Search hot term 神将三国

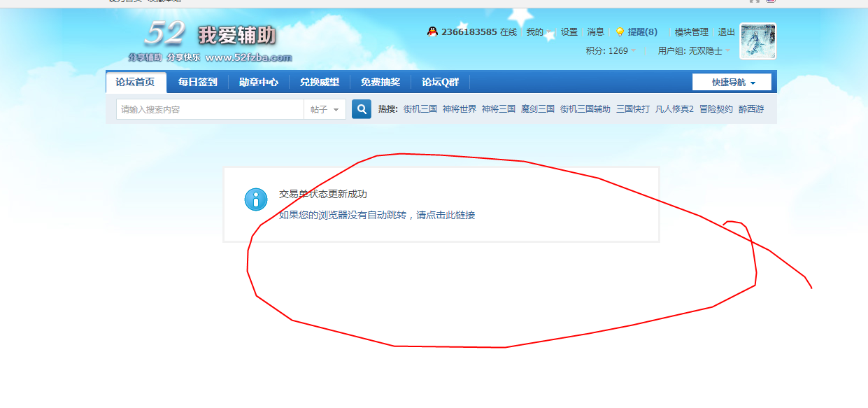click(499, 109)
